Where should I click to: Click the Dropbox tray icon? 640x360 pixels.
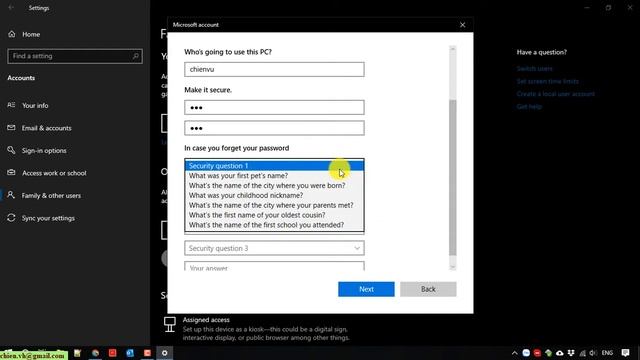point(571,353)
